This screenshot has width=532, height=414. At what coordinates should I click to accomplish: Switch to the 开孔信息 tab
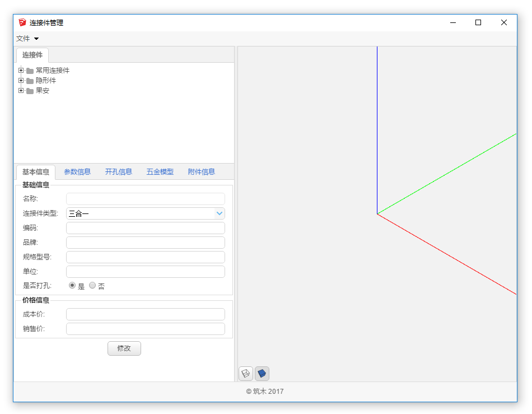tap(119, 172)
